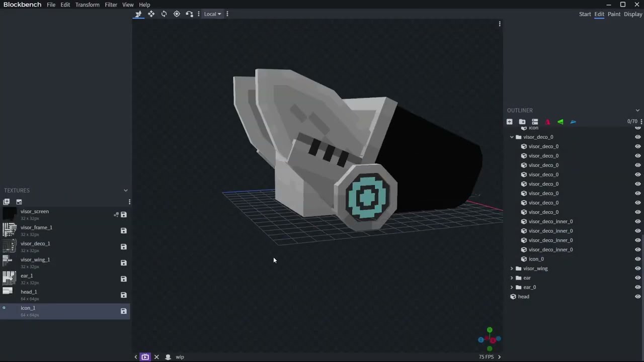Open the overflow menu right of Local
The width and height of the screenshot is (644, 362).
pos(227,14)
